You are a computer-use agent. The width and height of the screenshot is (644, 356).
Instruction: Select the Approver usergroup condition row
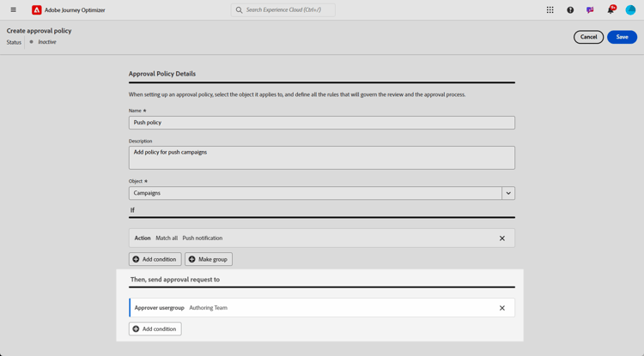322,308
